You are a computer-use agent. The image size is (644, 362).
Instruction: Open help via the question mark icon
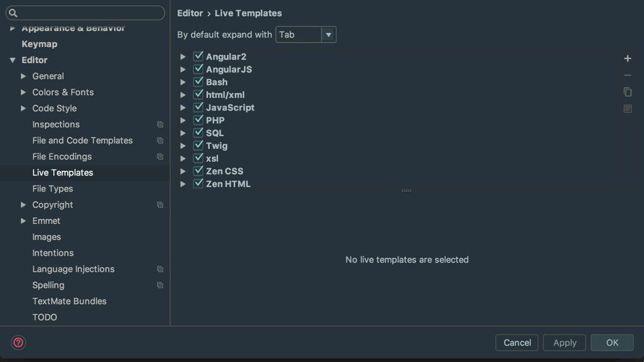[18, 343]
